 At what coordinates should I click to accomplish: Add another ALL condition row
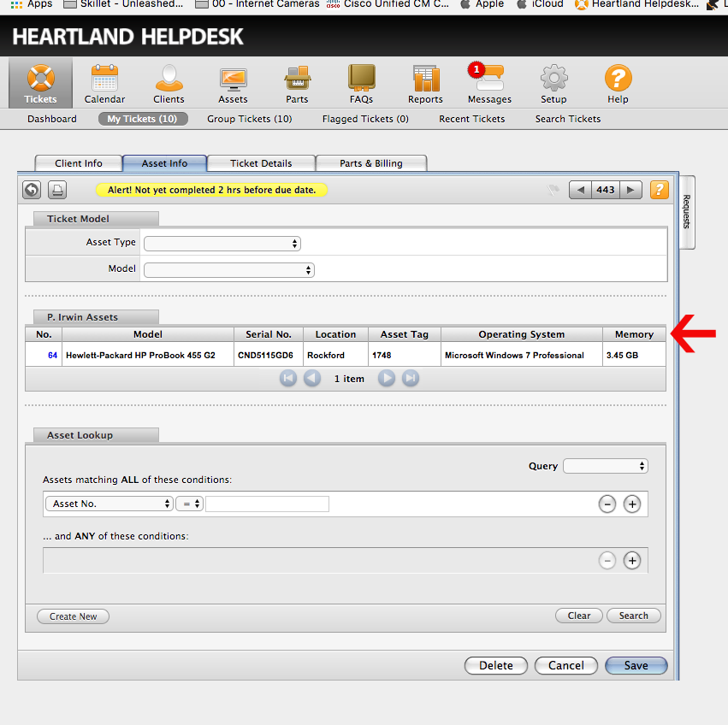coord(632,504)
